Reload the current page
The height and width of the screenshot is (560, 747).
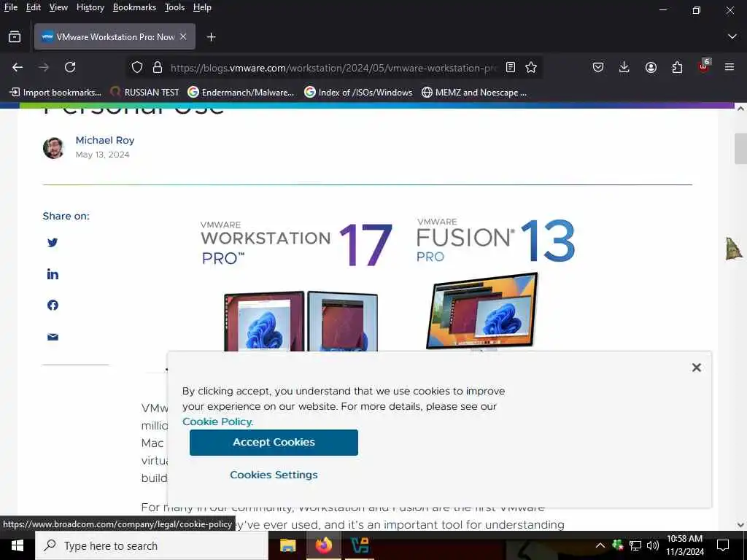pyautogui.click(x=70, y=67)
